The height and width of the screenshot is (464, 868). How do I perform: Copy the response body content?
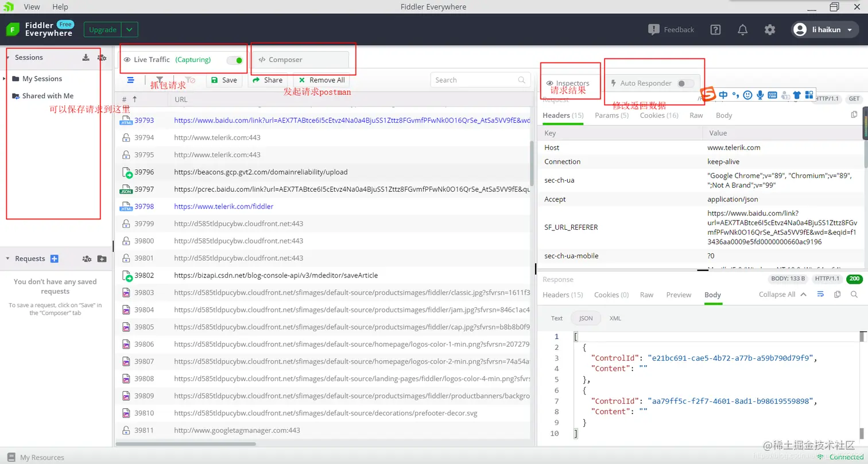click(837, 294)
